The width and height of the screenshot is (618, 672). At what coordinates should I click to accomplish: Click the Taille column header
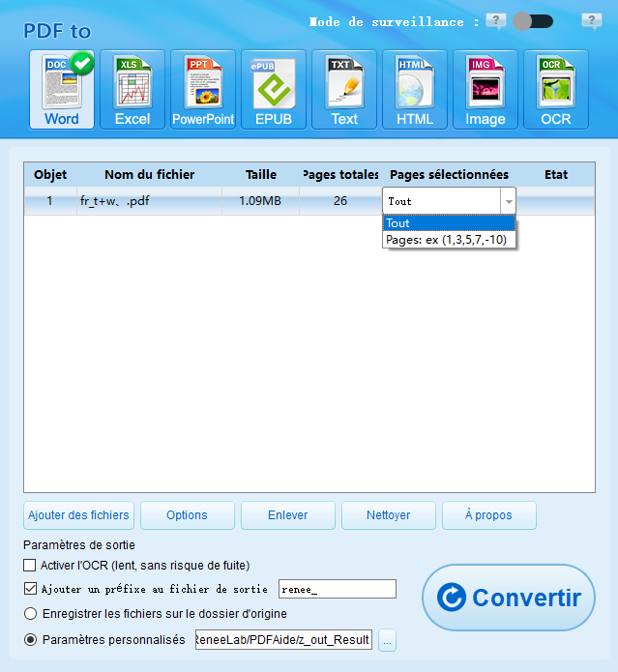[260, 174]
